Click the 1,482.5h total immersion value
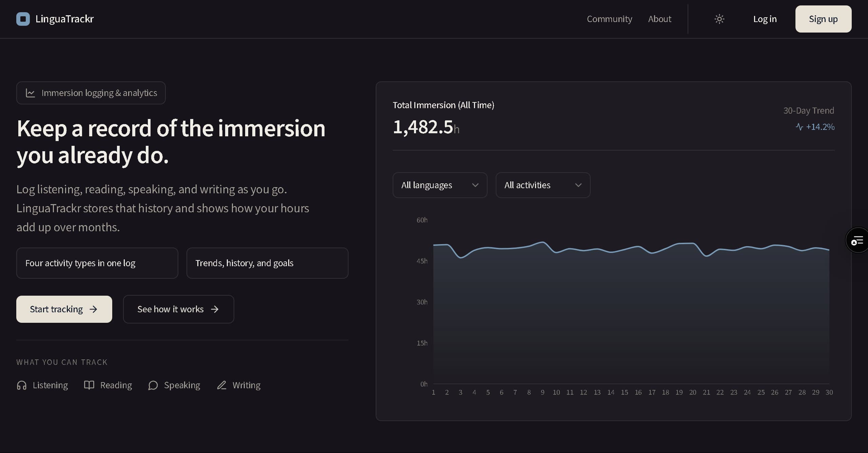The width and height of the screenshot is (868, 453). coord(426,127)
